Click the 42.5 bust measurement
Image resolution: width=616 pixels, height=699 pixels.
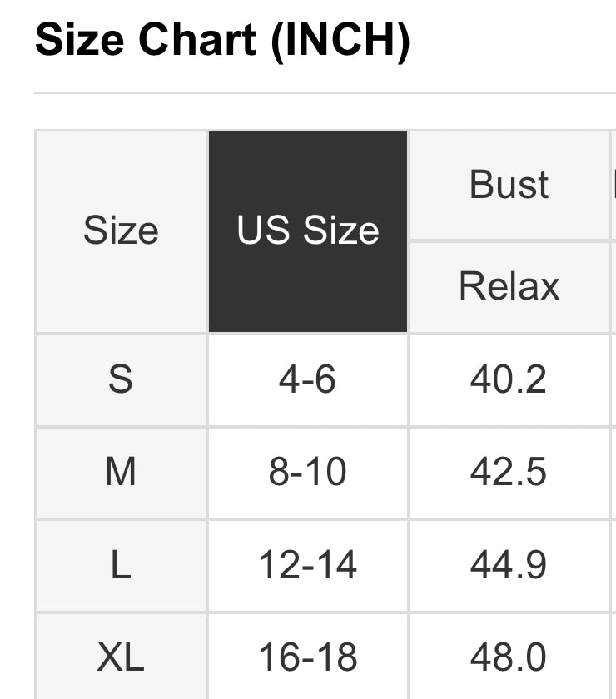coord(509,472)
